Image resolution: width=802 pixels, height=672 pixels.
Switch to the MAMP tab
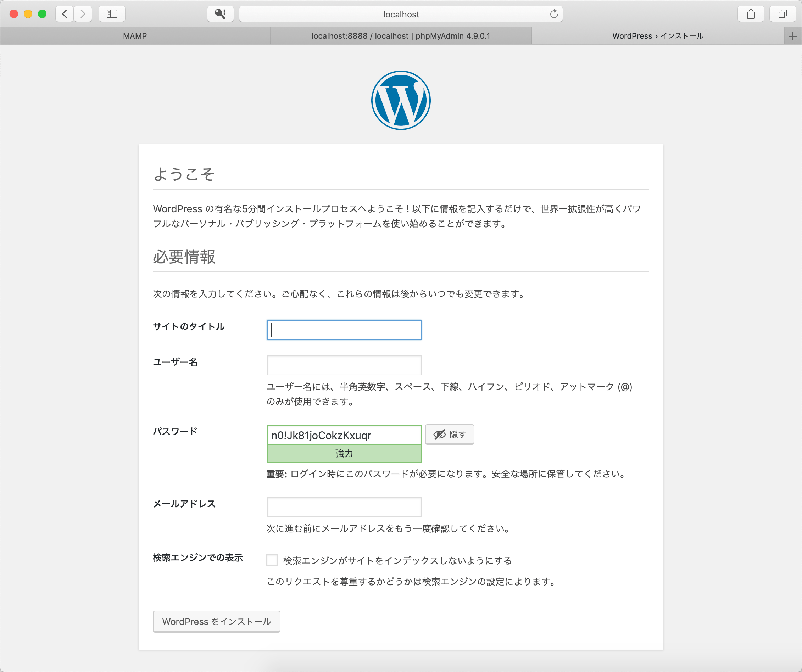(x=135, y=36)
